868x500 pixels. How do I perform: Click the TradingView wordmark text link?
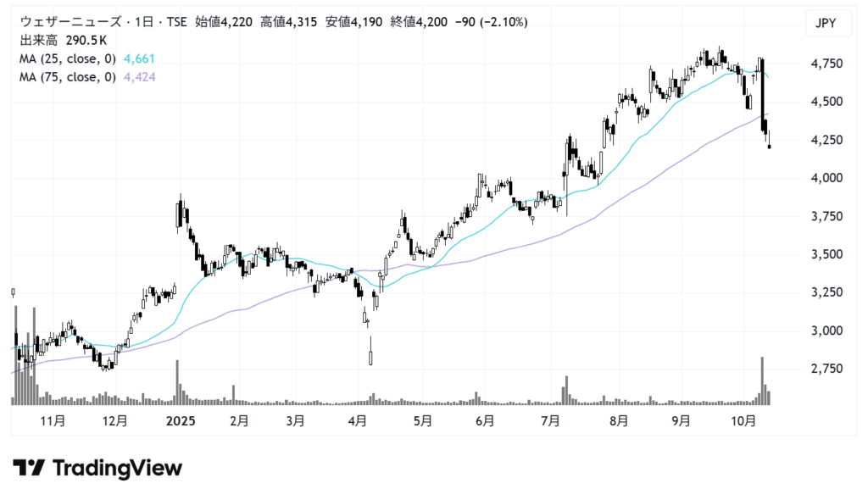(117, 468)
